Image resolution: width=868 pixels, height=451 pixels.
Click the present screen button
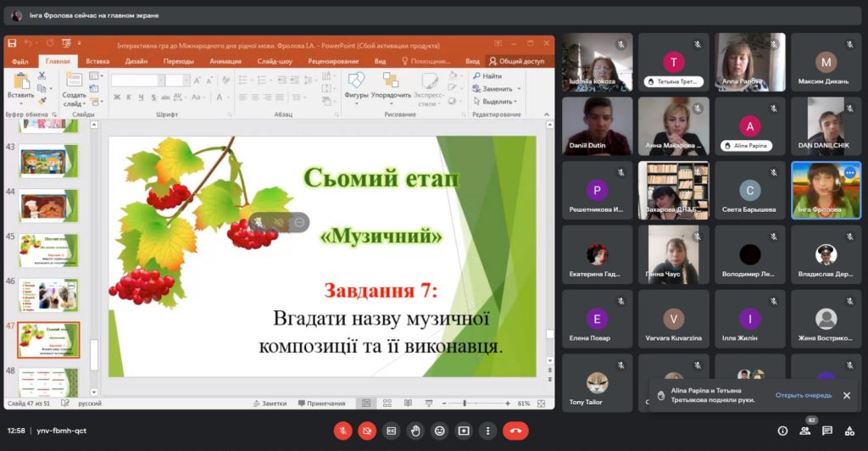coord(463,431)
